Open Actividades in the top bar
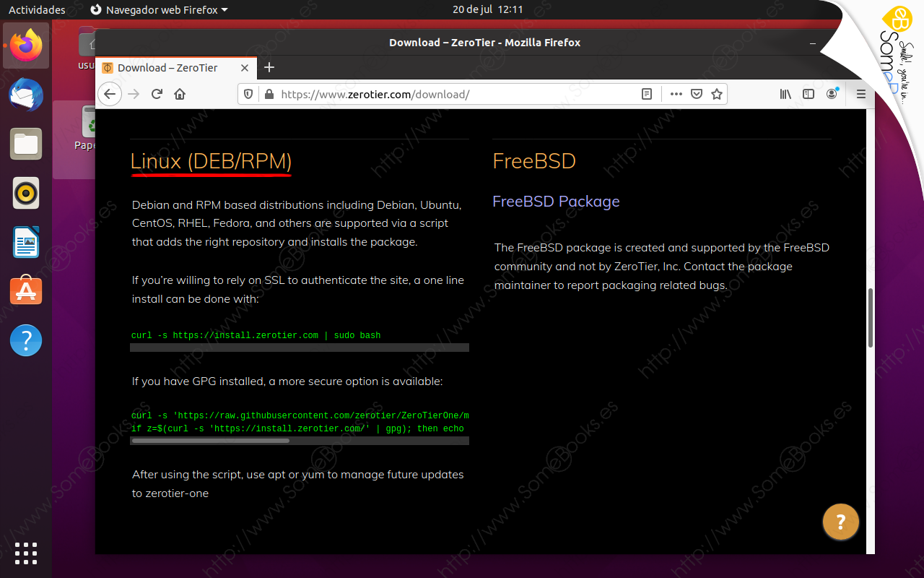 (x=37, y=9)
